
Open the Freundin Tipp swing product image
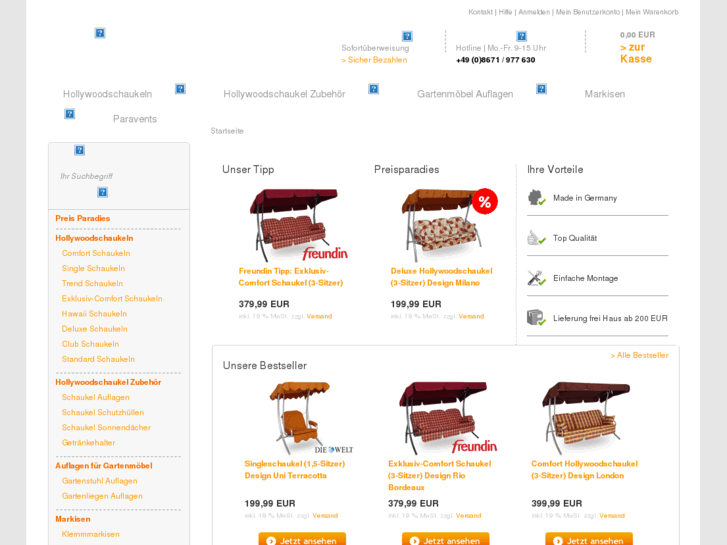click(x=298, y=225)
